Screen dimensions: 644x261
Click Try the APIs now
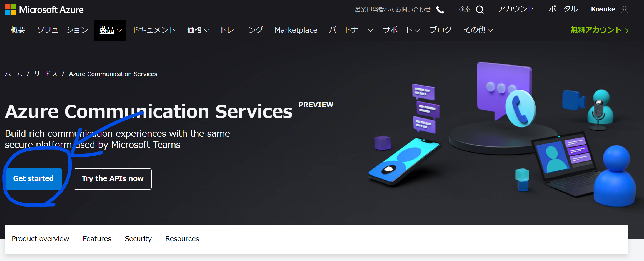112,179
